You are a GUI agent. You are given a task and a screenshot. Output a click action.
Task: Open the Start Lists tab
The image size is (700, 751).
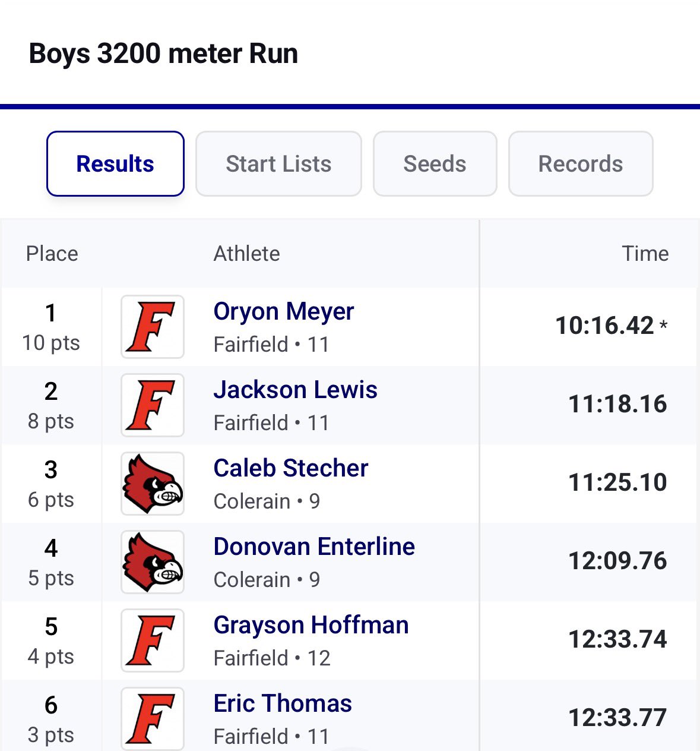[278, 164]
